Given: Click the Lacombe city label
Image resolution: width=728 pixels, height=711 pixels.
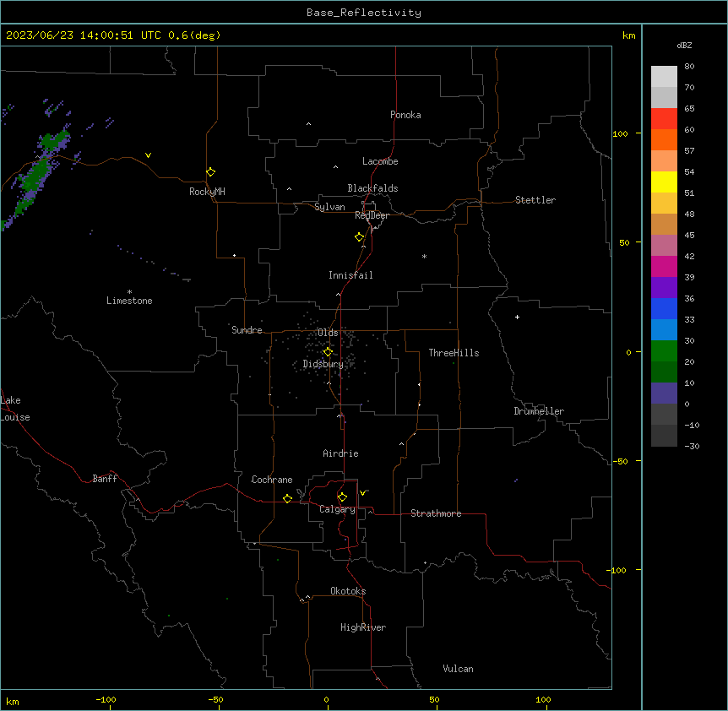Looking at the screenshot, I should [x=380, y=161].
